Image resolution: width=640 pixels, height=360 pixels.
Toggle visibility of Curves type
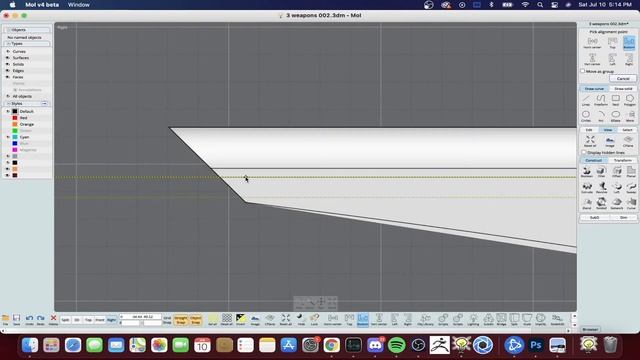(8, 51)
